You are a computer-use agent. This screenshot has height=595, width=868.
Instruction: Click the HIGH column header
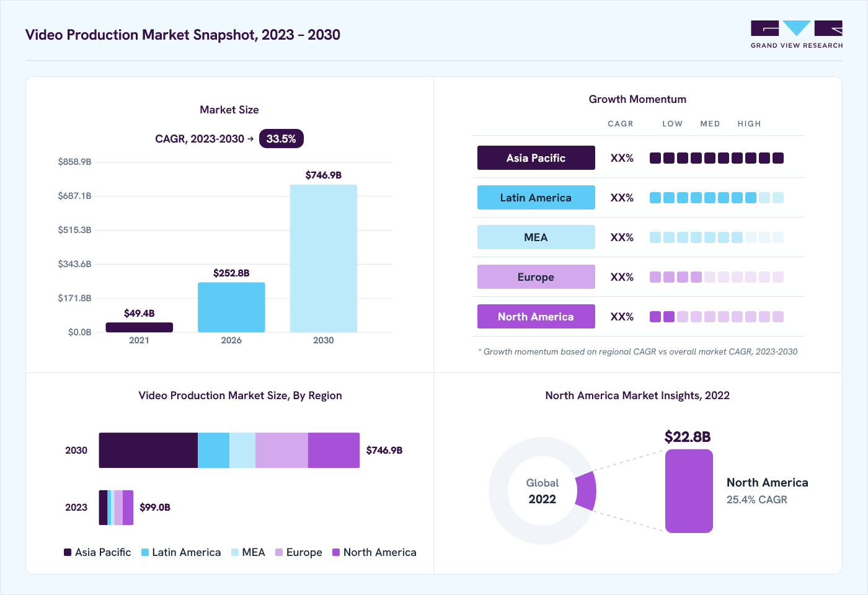(750, 124)
